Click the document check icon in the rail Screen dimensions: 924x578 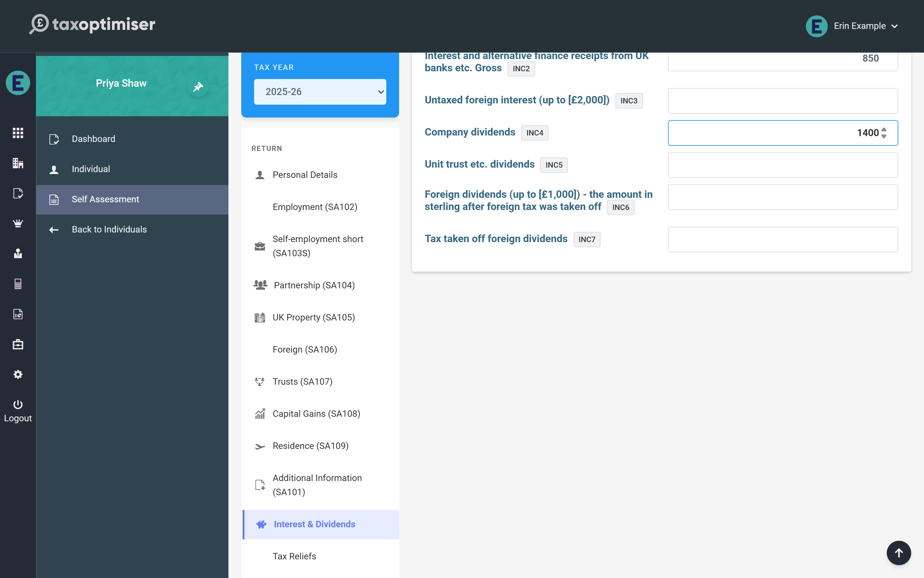[x=18, y=193]
